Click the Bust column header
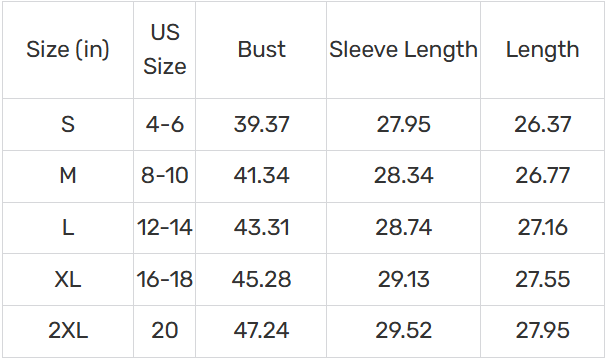Screen dimensions: 607x361 click(261, 50)
